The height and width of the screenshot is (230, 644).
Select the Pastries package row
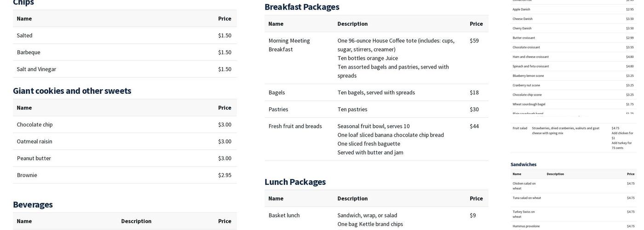[278, 109]
